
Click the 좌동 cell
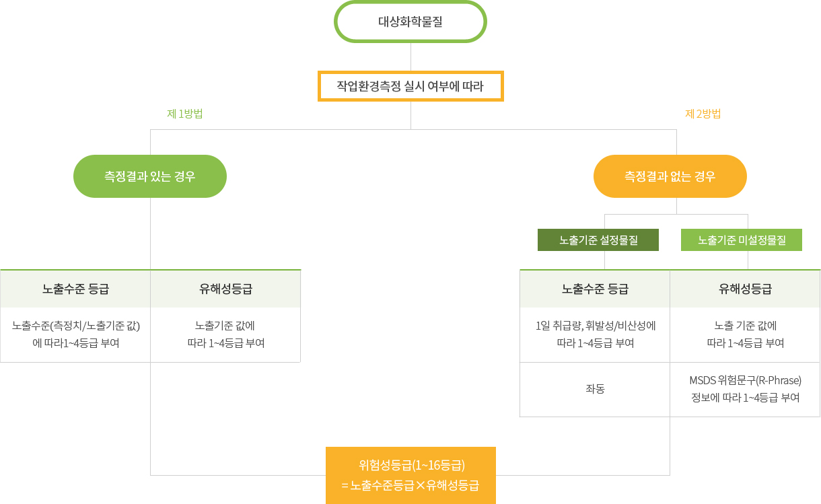[595, 389]
